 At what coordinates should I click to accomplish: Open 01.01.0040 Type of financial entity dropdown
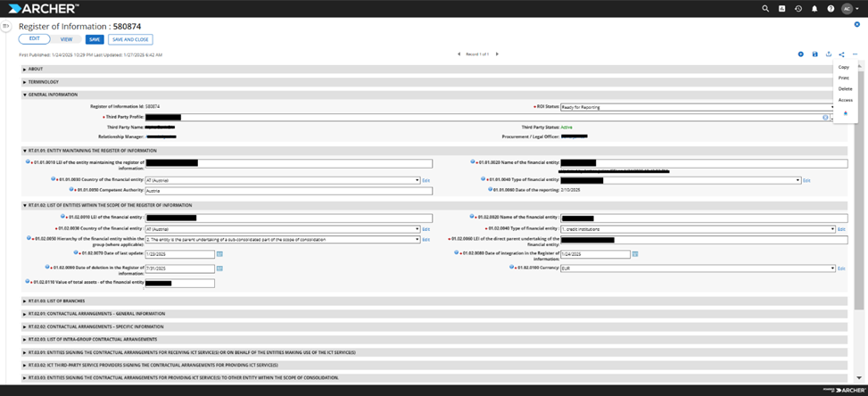click(681, 180)
